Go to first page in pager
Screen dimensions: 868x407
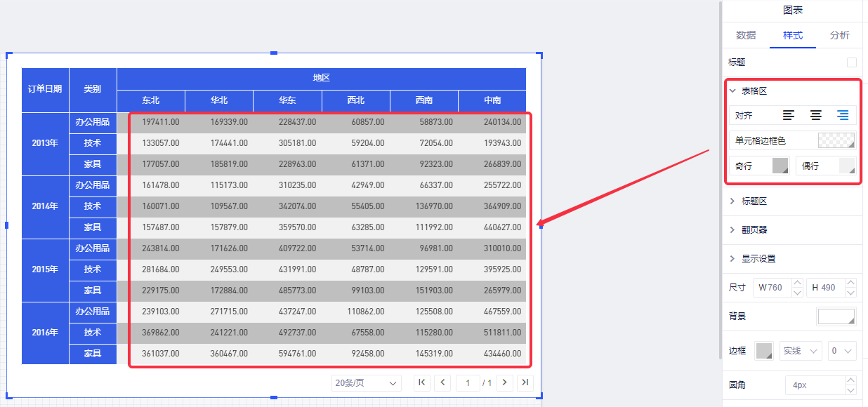tap(422, 382)
